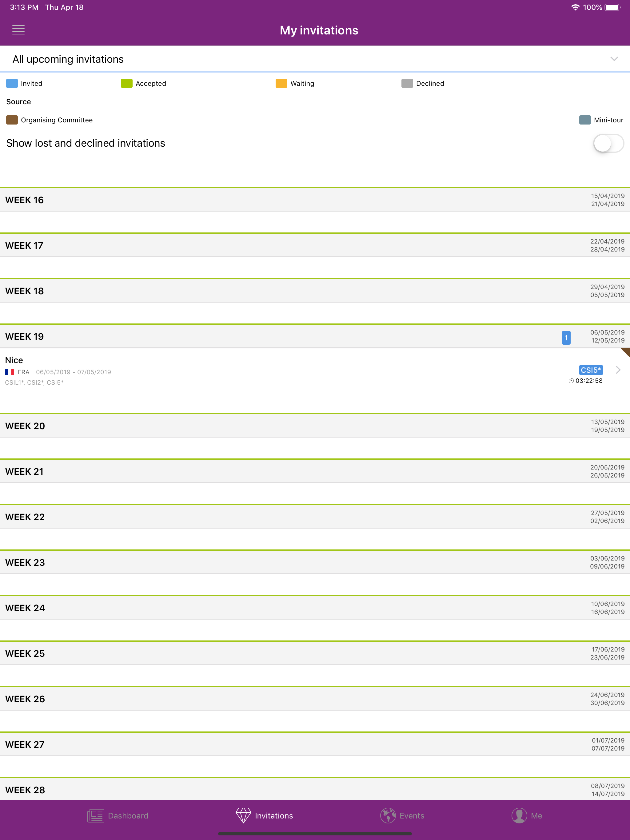
Task: Switch to the Dashboard tab label
Action: [x=128, y=816]
